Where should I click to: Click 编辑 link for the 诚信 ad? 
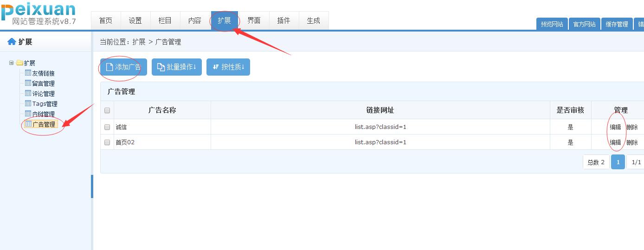tap(615, 127)
